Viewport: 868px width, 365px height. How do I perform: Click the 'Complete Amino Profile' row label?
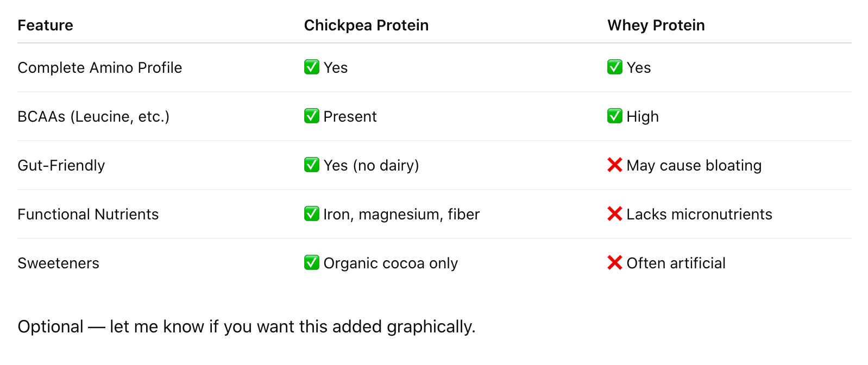[x=99, y=67]
